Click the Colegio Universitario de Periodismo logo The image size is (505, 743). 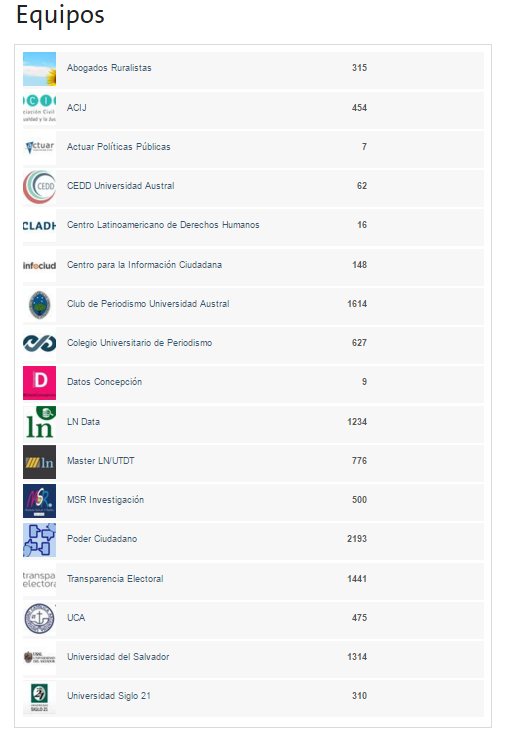[x=39, y=344]
